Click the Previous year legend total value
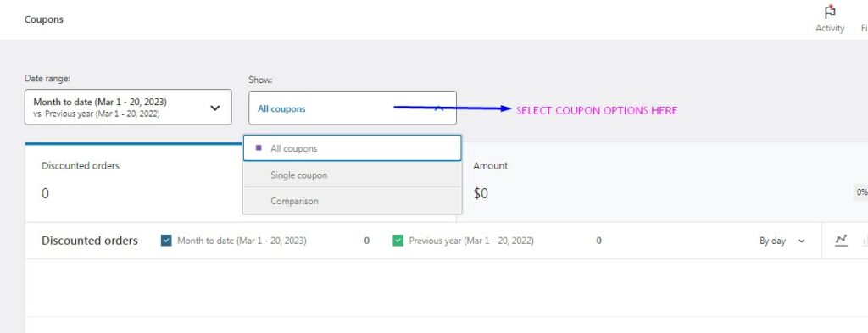The image size is (868, 333). point(598,241)
